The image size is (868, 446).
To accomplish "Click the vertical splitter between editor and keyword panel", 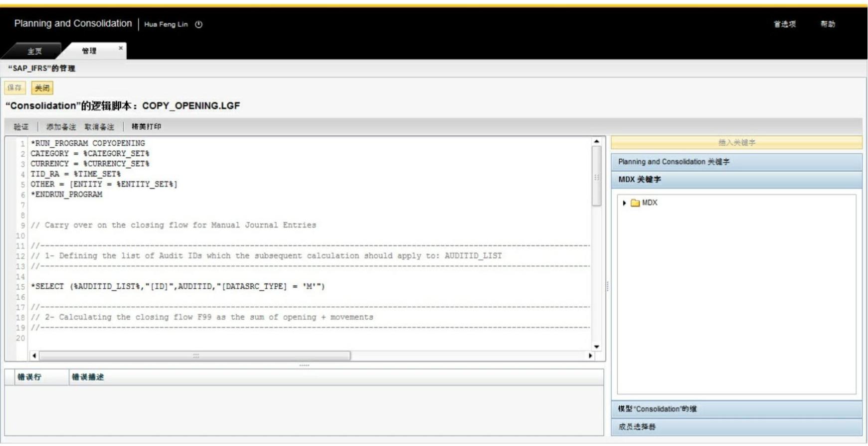I will coord(608,287).
